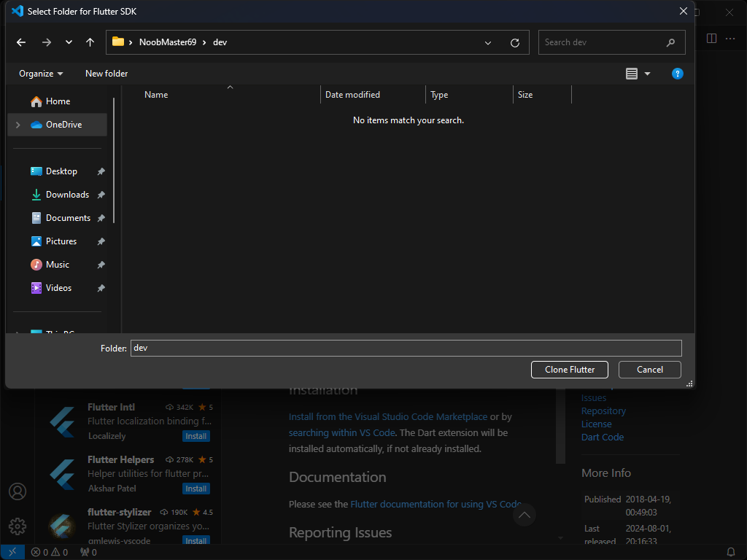Install flutter-stylizer extension in VS Code
747x560 pixels.
tap(196, 540)
